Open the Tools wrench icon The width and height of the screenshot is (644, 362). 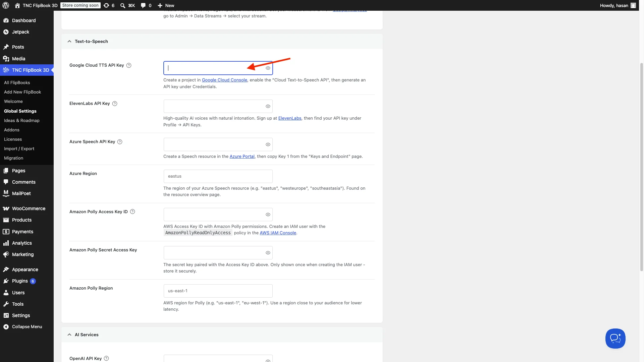click(x=6, y=304)
